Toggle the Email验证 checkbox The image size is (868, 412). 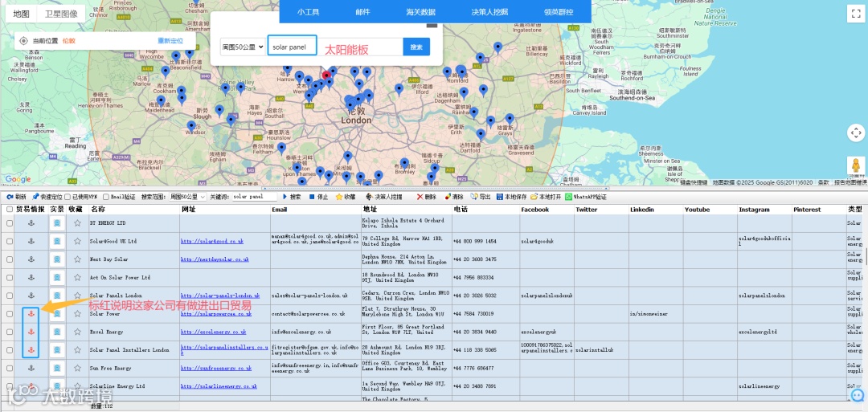pyautogui.click(x=106, y=197)
